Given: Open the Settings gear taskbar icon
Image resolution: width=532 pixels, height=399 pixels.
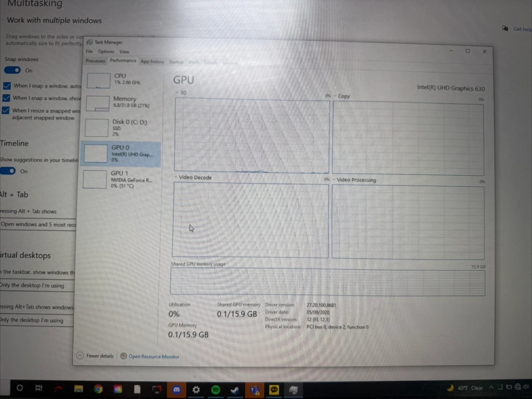Looking at the screenshot, I should (196, 390).
